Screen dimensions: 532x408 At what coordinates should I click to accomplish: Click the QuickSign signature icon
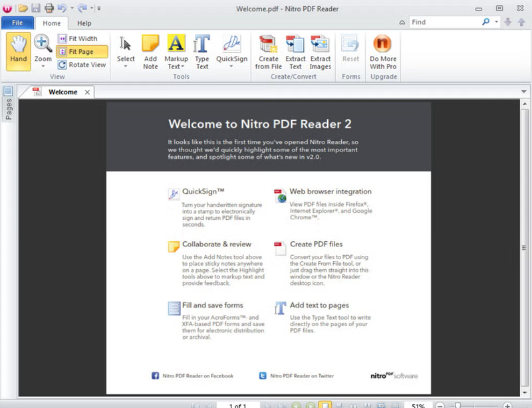[231, 43]
